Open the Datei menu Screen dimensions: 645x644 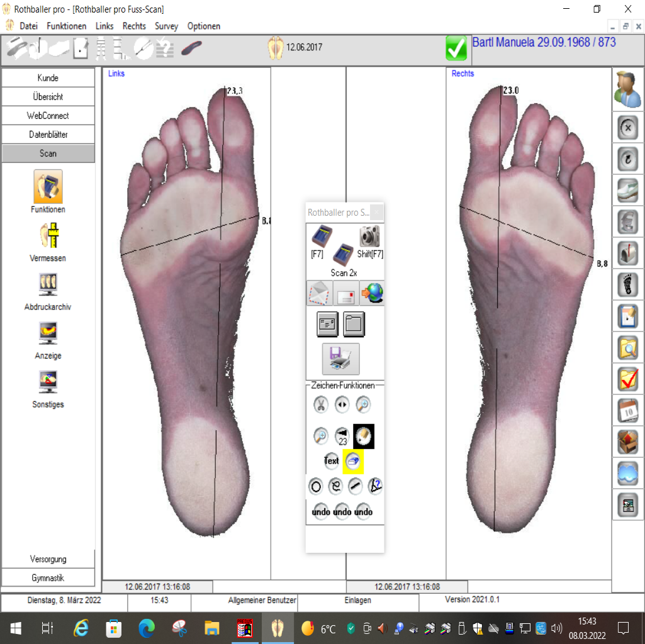coord(28,26)
